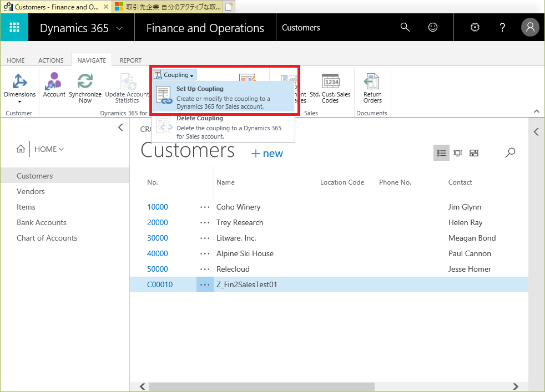Switch to list view layout
The height and width of the screenshot is (392, 545).
pyautogui.click(x=441, y=153)
